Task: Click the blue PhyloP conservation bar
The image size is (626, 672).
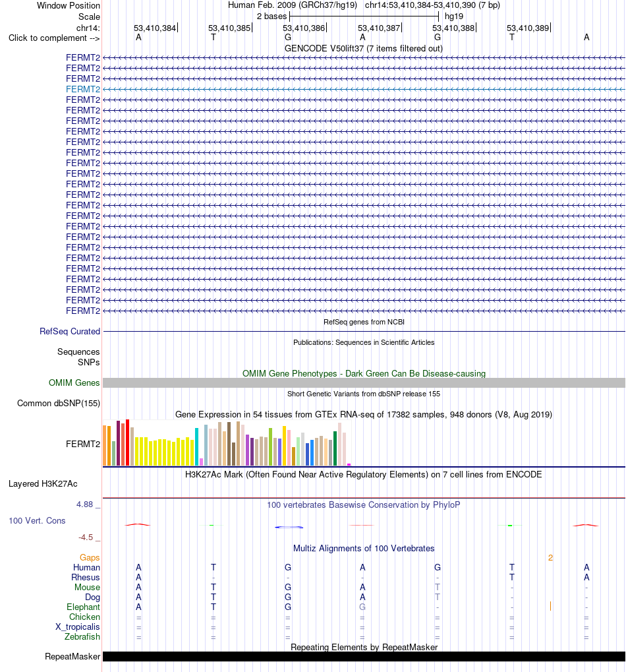Action: tap(289, 527)
